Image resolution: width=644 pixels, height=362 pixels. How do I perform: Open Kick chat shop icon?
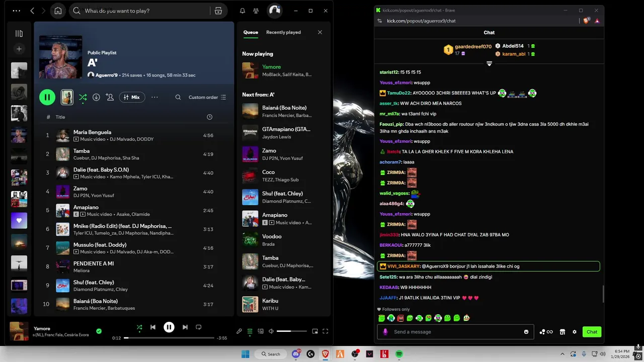tap(562, 332)
